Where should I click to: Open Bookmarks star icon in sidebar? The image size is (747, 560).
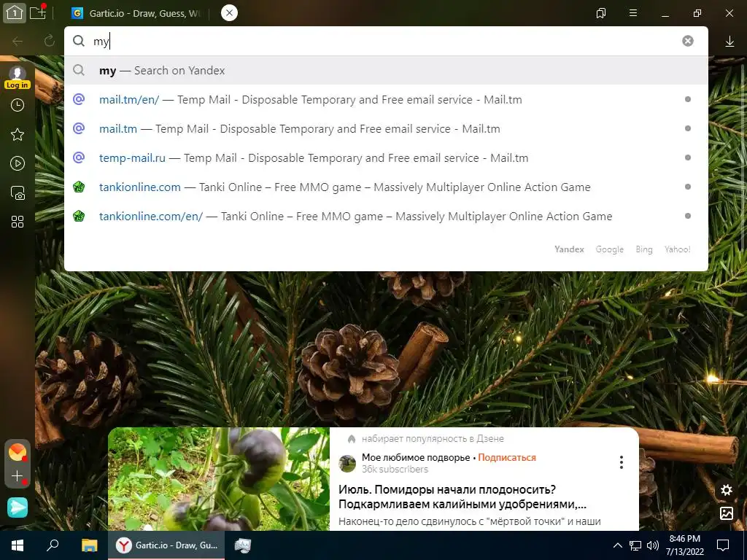[18, 135]
